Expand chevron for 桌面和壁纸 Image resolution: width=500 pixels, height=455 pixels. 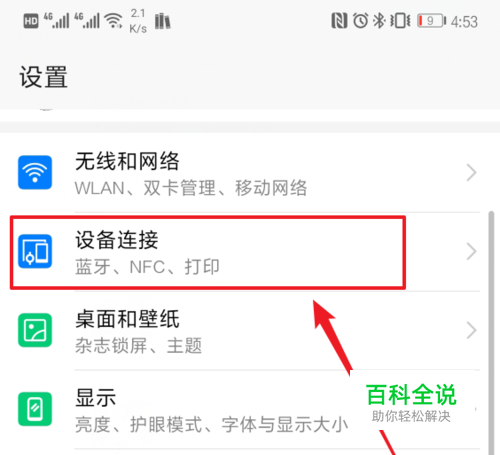[471, 330]
